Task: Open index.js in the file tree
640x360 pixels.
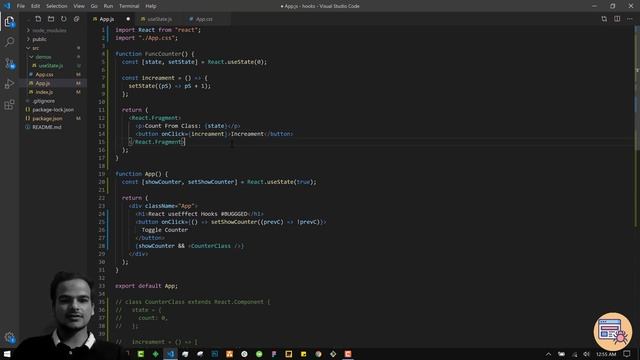Action: pyautogui.click(x=44, y=92)
